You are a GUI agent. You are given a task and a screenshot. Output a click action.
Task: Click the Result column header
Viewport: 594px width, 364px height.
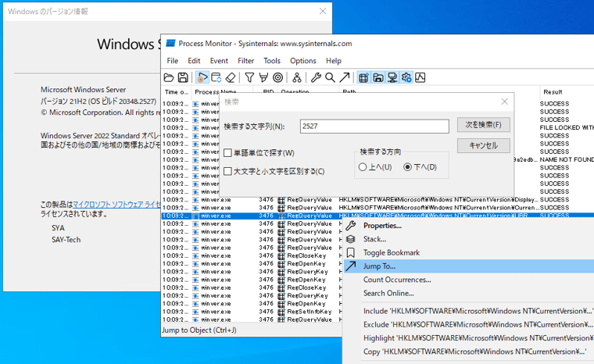click(567, 91)
